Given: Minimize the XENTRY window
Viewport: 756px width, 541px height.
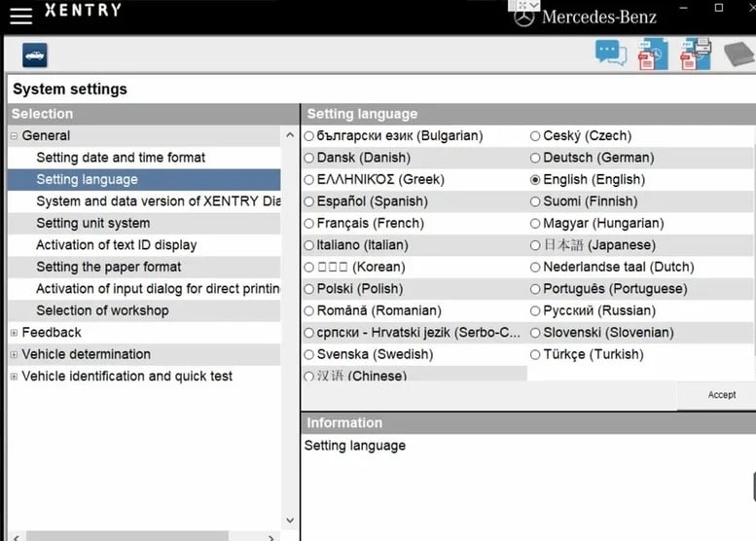Looking at the screenshot, I should tap(683, 8).
